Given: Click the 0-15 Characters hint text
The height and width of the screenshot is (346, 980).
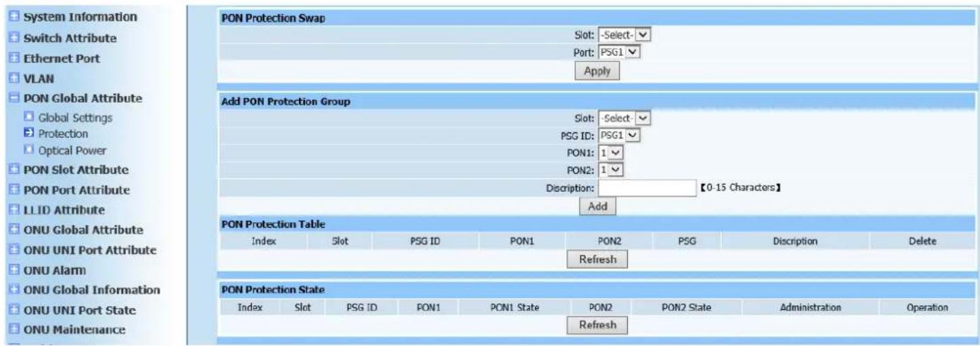Looking at the screenshot, I should point(743,187).
